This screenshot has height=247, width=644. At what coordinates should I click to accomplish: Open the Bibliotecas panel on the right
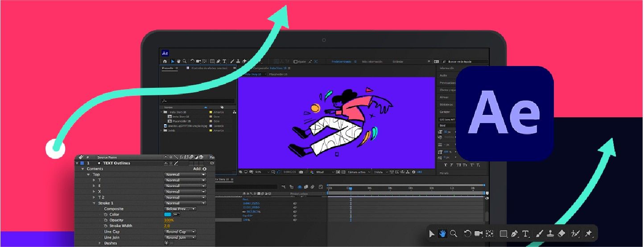(446, 104)
